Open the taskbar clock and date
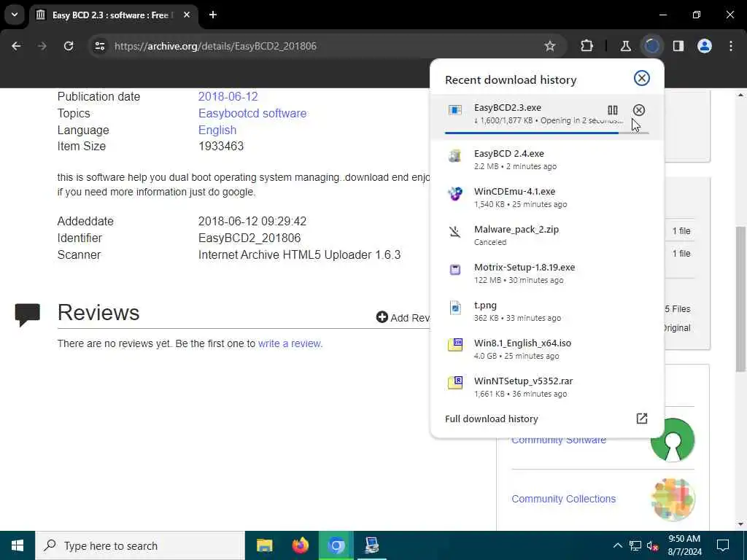The width and height of the screenshot is (747, 560). point(684,545)
